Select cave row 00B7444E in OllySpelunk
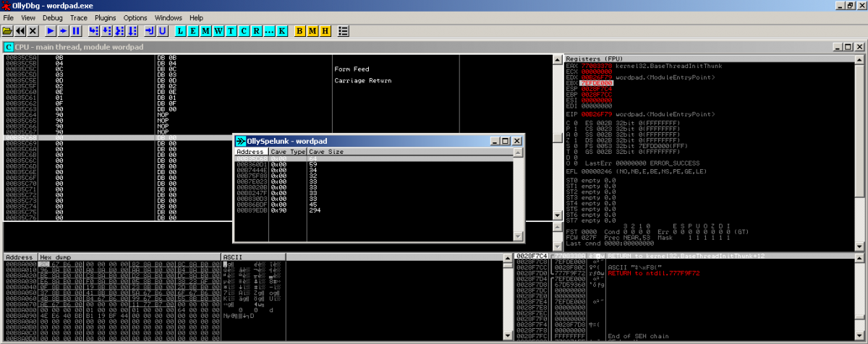 [x=373, y=170]
